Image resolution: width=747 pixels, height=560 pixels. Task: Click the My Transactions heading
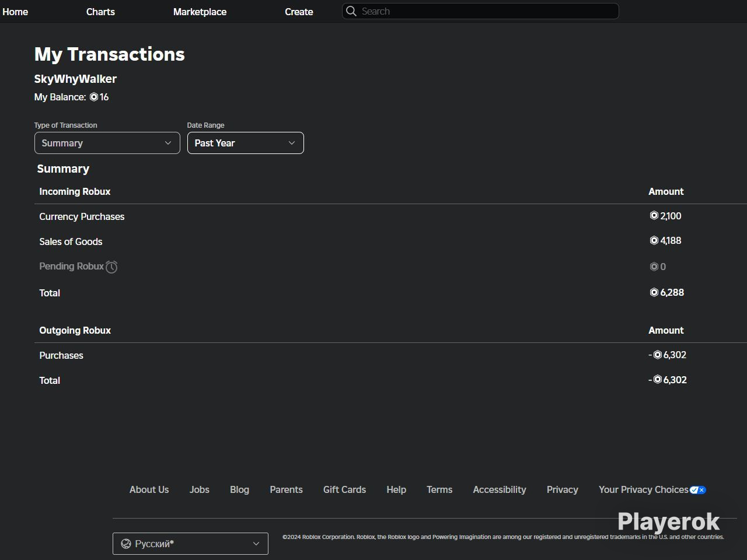click(110, 54)
